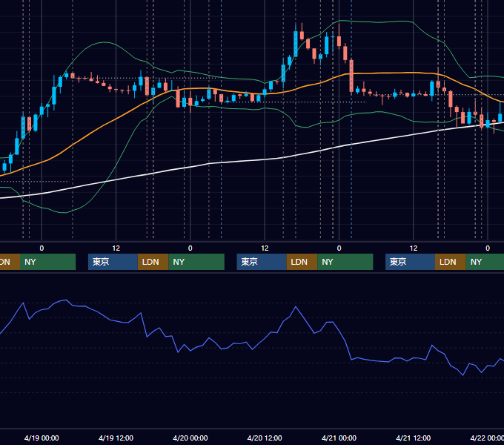Click hour label 12 above 4/20 12:00
Image resolution: width=504 pixels, height=445 pixels.
click(265, 248)
